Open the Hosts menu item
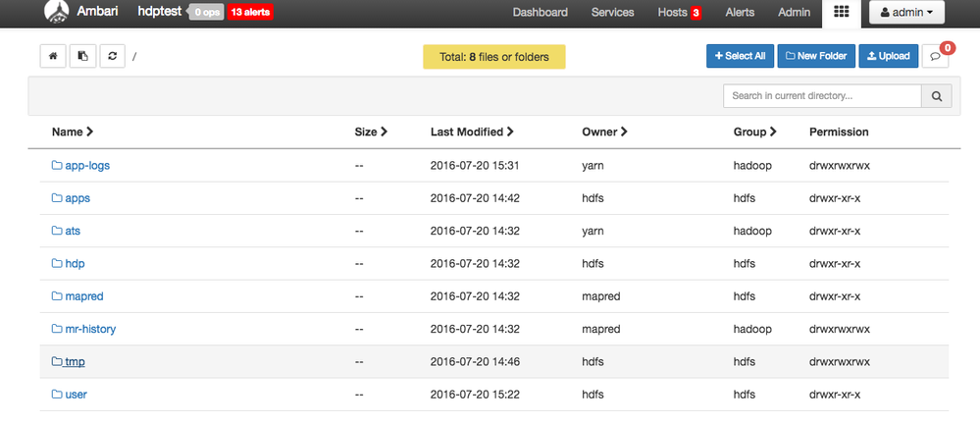Image resolution: width=980 pixels, height=424 pixels. coord(679,13)
